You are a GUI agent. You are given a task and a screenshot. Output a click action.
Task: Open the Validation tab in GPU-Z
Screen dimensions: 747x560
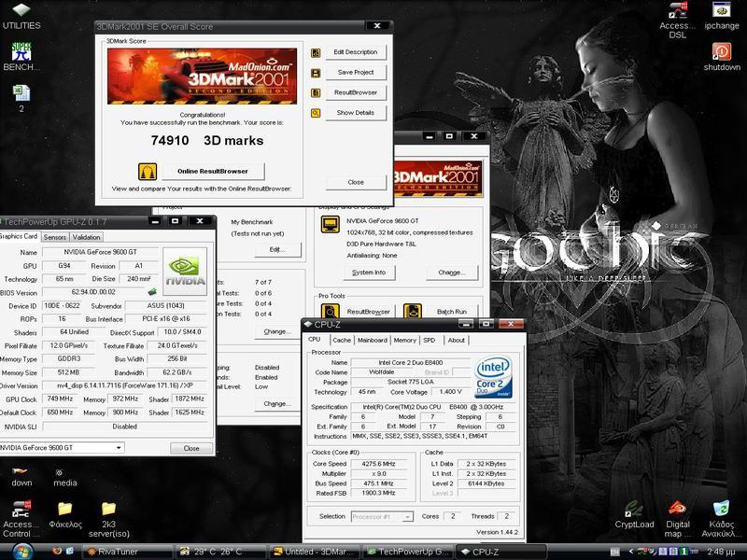point(86,237)
